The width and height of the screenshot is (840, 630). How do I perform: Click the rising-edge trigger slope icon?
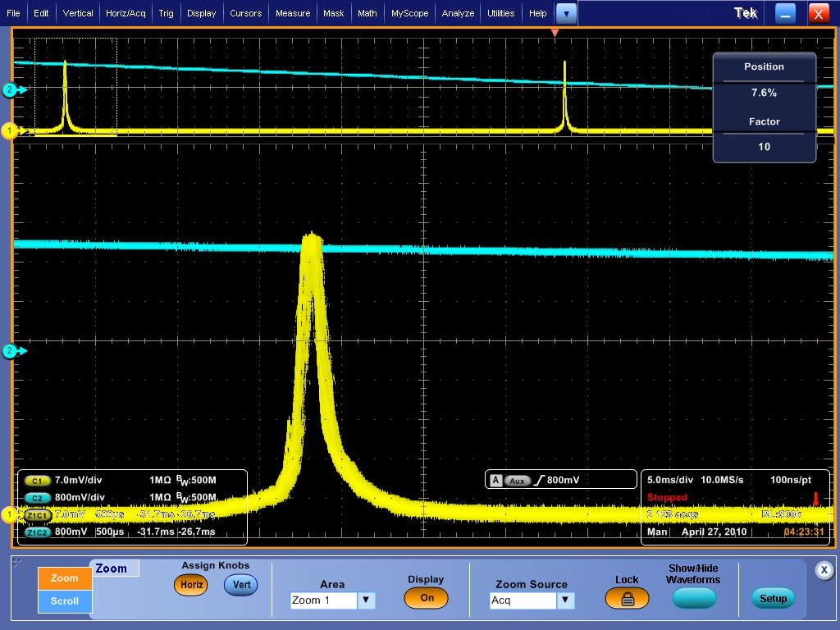pos(539,481)
